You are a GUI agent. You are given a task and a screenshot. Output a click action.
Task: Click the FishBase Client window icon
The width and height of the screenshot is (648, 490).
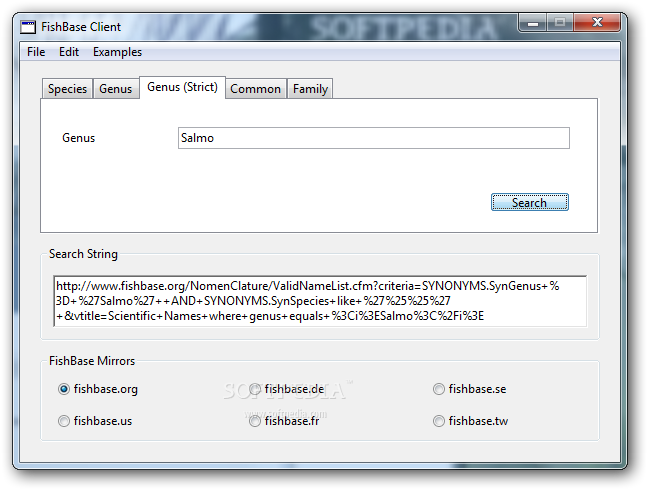(28, 27)
